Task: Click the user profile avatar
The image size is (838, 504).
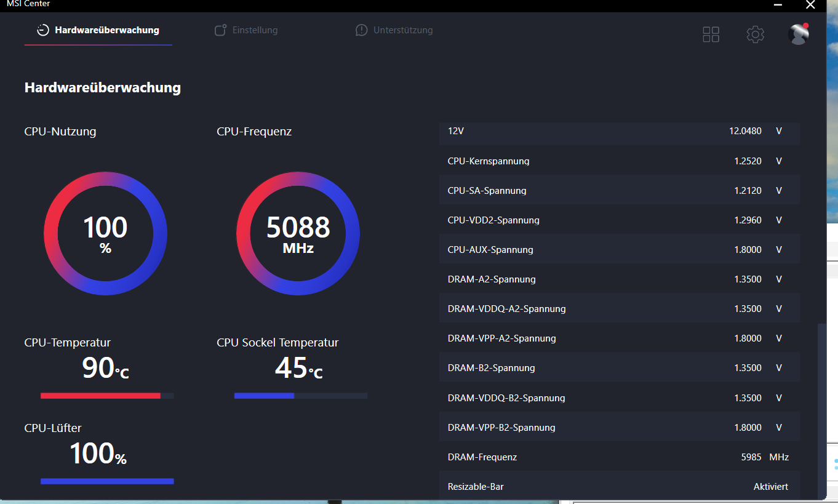Action: 799,34
